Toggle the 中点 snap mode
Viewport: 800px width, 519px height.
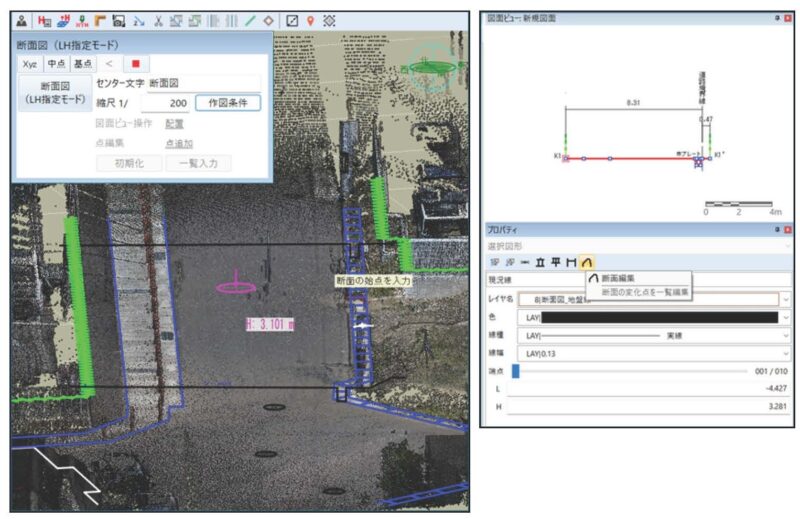[58, 64]
